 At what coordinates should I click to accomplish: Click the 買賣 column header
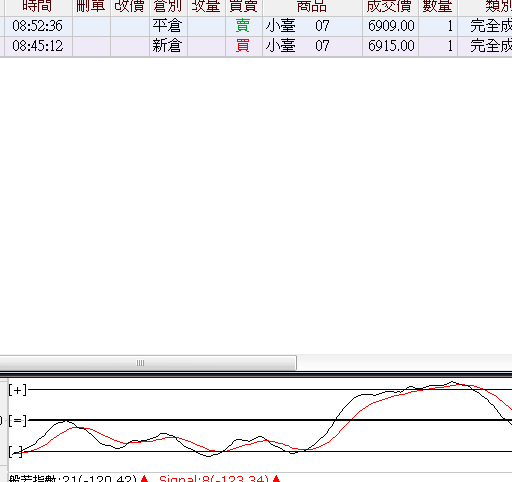pyautogui.click(x=243, y=7)
